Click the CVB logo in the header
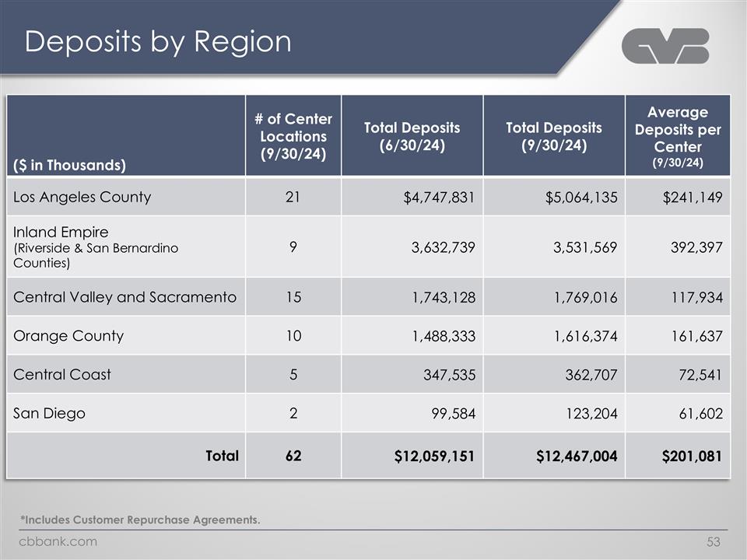The image size is (747, 560). pyautogui.click(x=665, y=46)
